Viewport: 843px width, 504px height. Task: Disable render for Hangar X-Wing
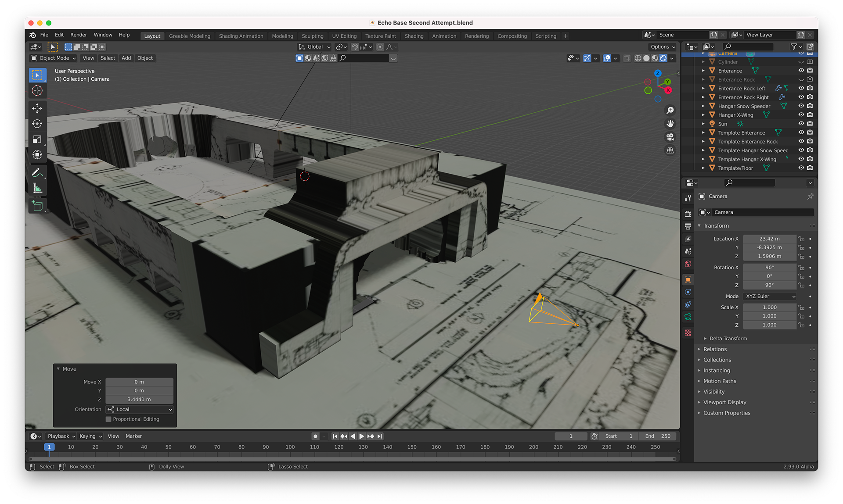tap(810, 115)
